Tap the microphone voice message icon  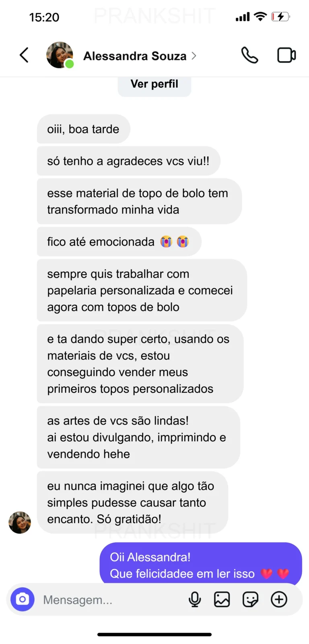(195, 599)
